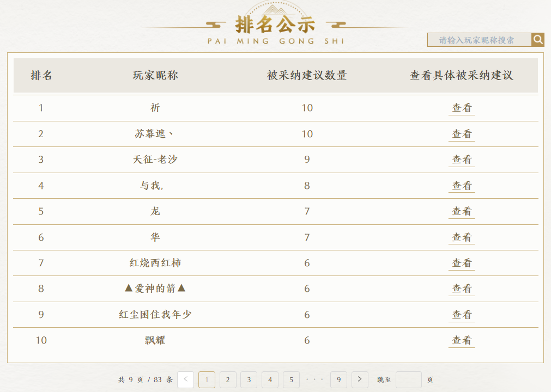The height and width of the screenshot is (392, 551).
Task: Click the 跳至 page number input box
Action: coord(409,379)
